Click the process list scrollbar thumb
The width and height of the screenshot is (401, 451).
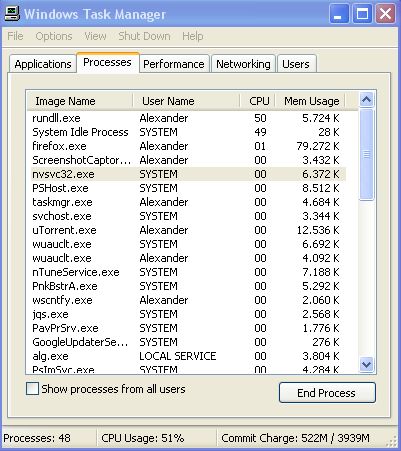click(x=367, y=154)
